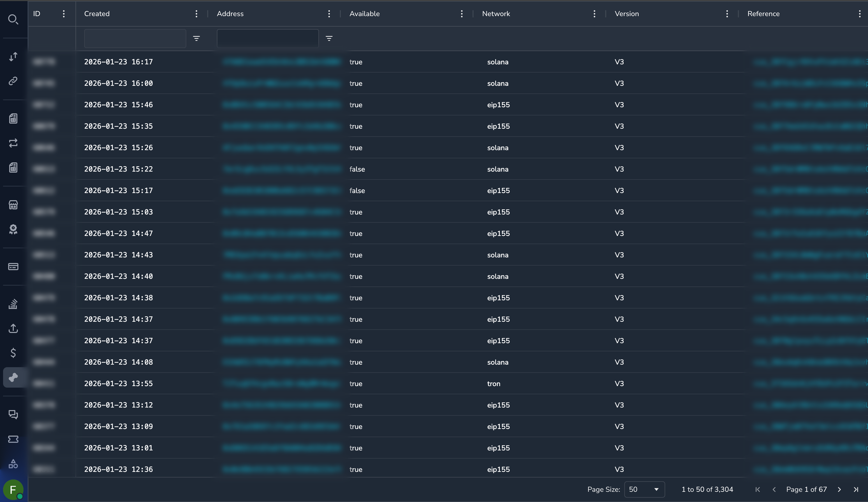This screenshot has width=868, height=502.
Task: Open the ID column options menu
Action: pos(64,14)
